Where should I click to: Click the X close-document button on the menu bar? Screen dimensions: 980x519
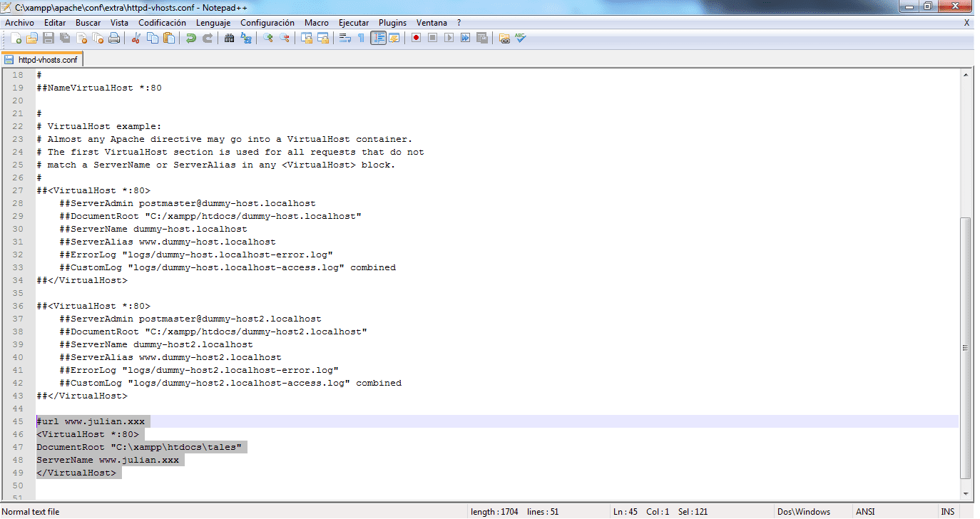tap(966, 23)
